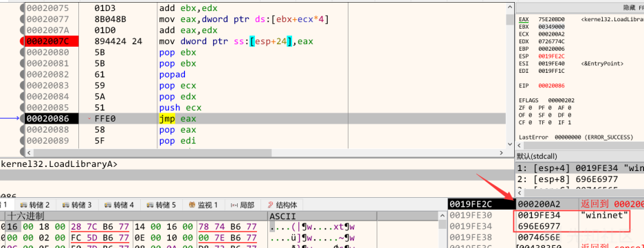This screenshot has height=248, width=644.
Task: Switch to the 转储 2 dump tab
Action: click(x=35, y=205)
